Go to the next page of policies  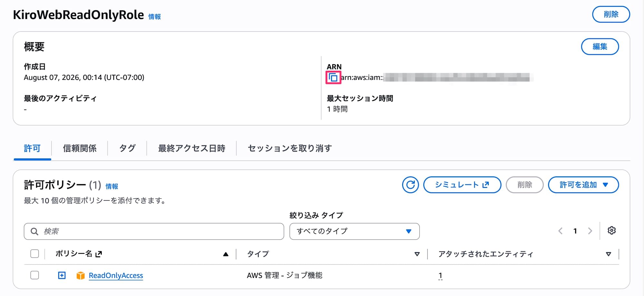point(590,231)
